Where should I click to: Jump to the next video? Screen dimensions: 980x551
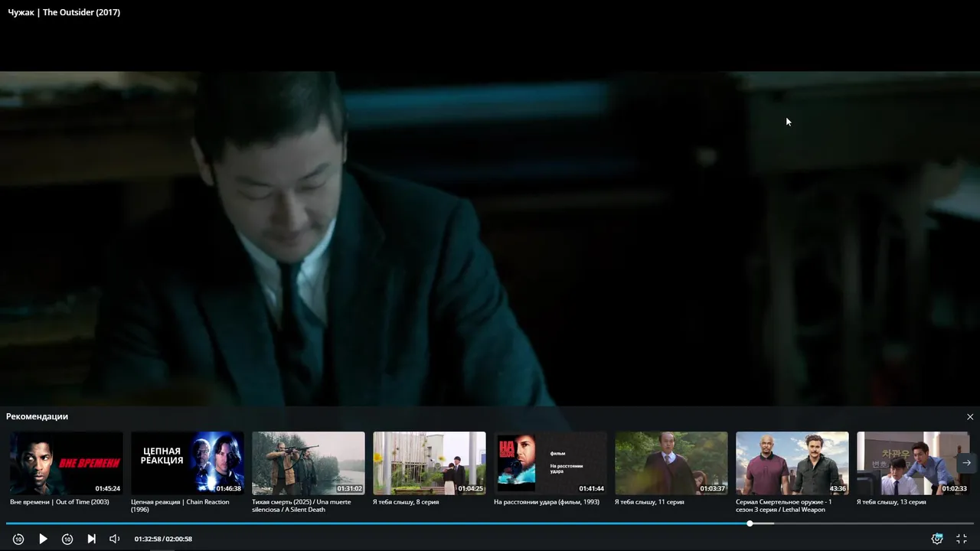click(91, 539)
